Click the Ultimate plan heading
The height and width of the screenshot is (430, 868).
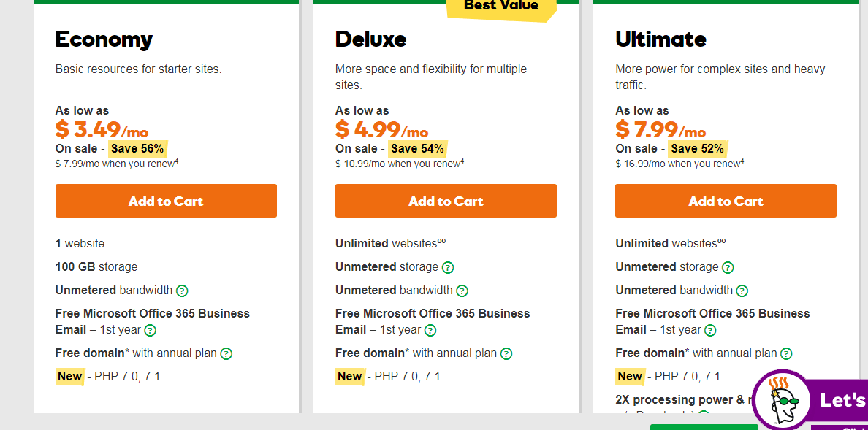pos(660,39)
